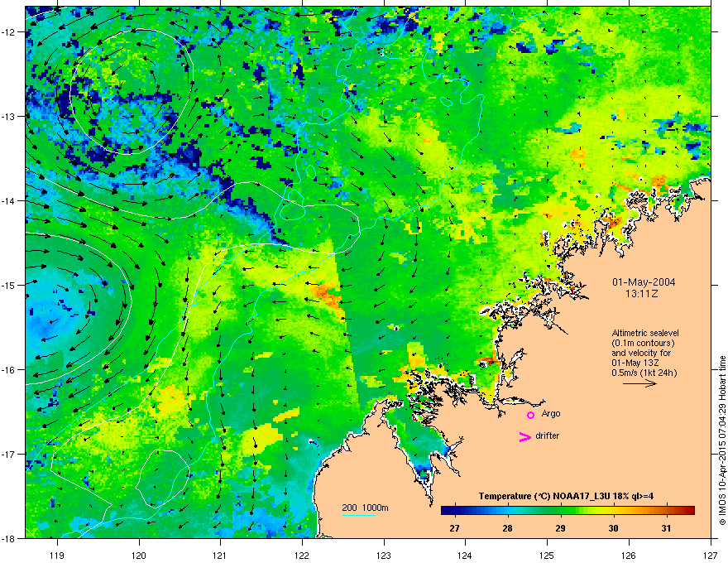Click the 'drifter' legend text

(548, 435)
